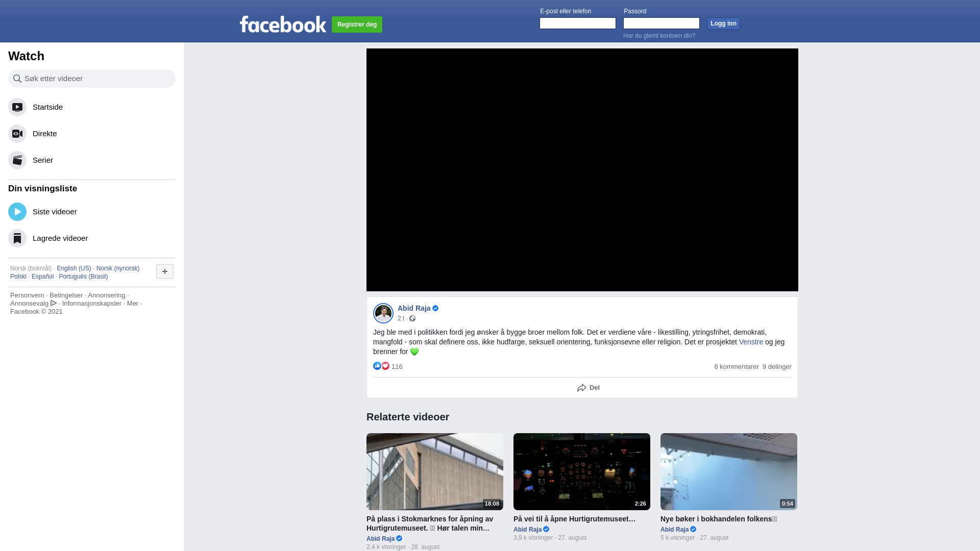Click Lagrede videoer bookmark icon

pos(17,238)
